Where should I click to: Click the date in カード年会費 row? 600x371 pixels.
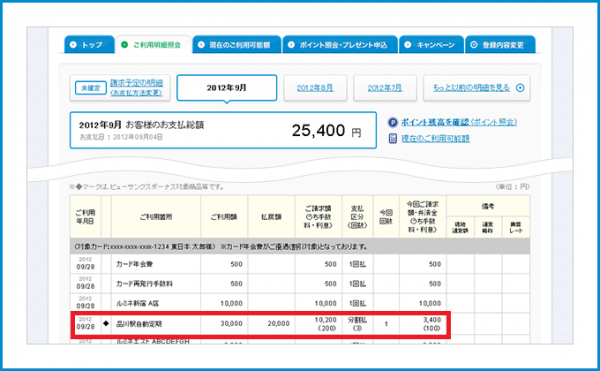click(85, 263)
